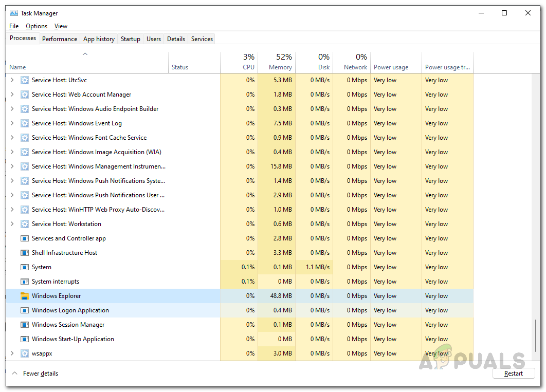
Task: Sort by the CPU column header
Action: click(x=248, y=67)
